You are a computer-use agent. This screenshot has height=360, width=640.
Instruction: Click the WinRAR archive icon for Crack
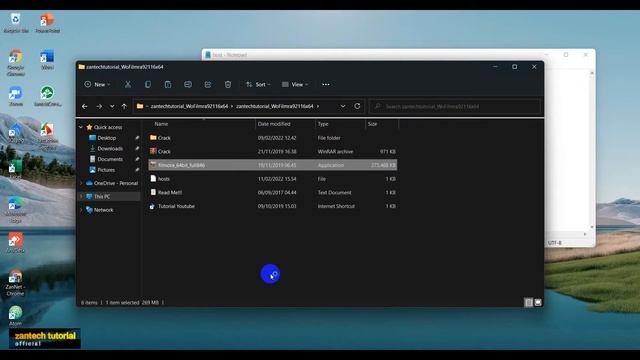[153, 151]
